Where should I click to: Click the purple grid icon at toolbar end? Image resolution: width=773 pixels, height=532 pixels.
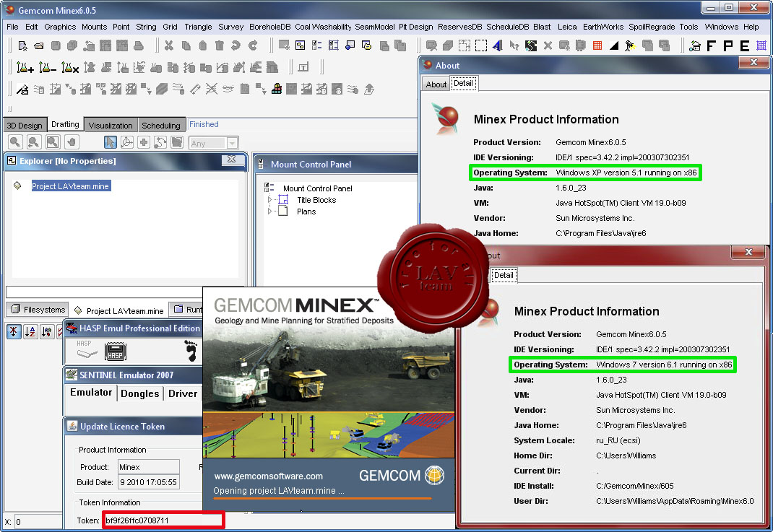point(761,45)
